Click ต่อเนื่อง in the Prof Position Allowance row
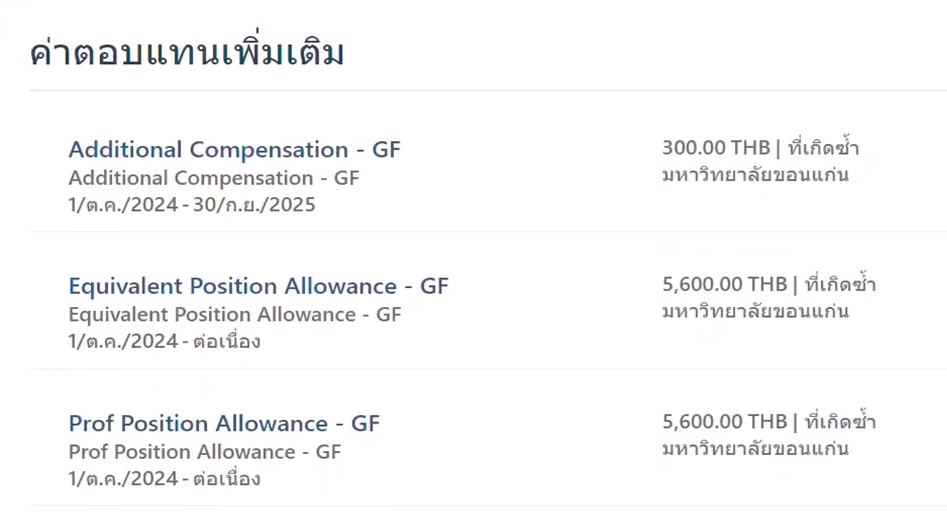Screen dimensions: 947x526 coord(228,479)
